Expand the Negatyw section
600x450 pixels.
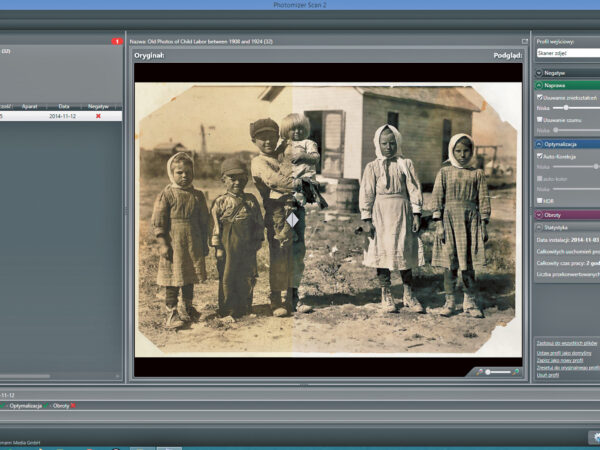tap(540, 73)
